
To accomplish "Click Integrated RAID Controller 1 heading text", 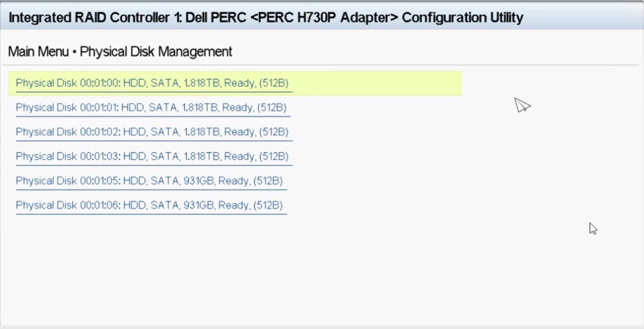I will point(95,18).
